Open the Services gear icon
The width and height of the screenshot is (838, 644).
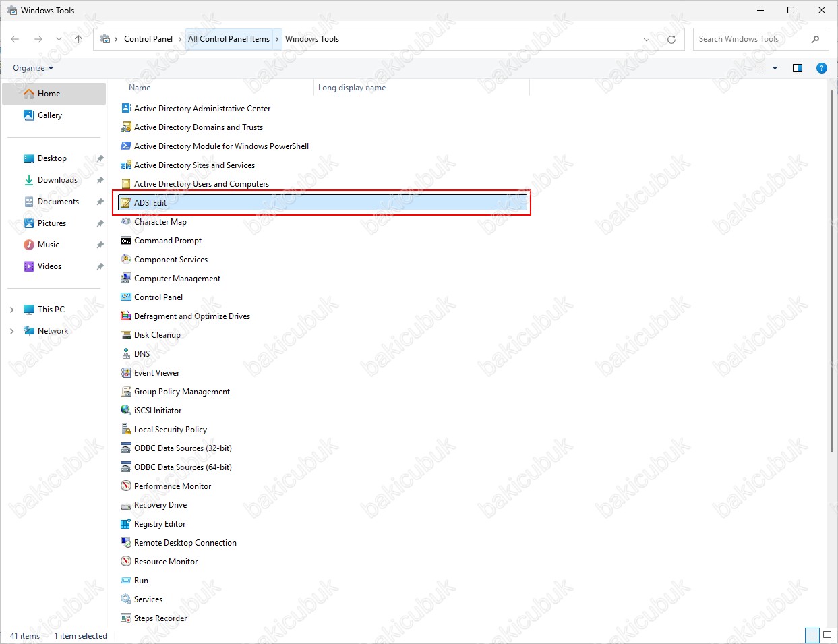coord(126,599)
